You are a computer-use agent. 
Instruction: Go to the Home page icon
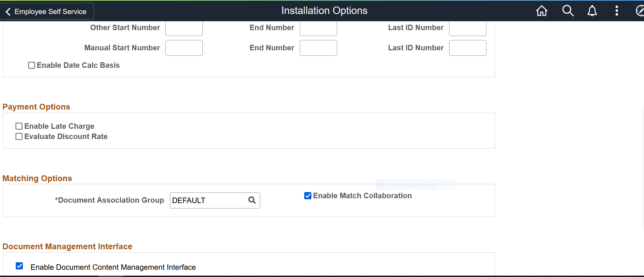(x=541, y=11)
